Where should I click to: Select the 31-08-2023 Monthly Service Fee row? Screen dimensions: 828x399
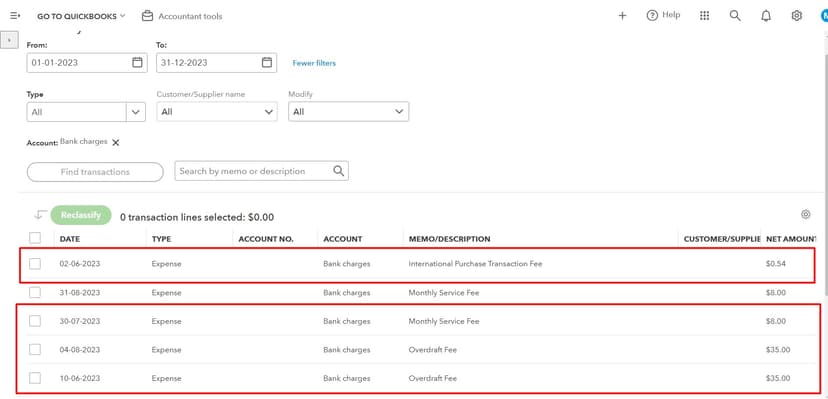35,292
